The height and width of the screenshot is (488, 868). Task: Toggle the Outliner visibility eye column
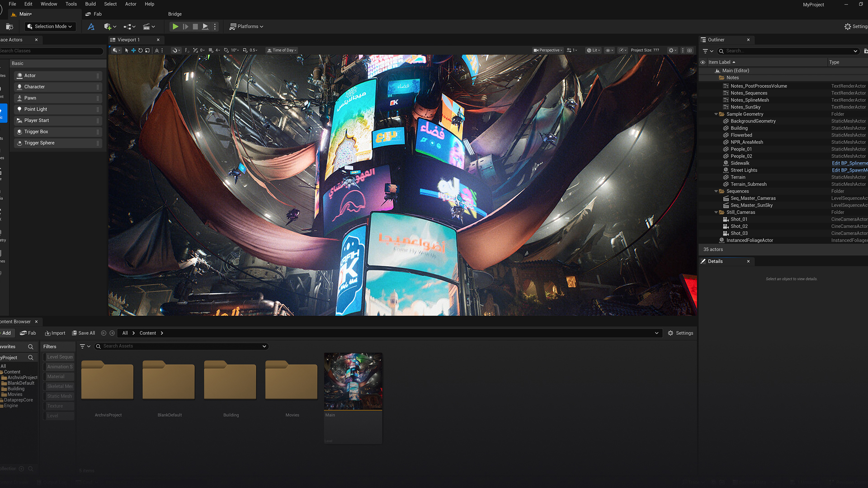(703, 62)
